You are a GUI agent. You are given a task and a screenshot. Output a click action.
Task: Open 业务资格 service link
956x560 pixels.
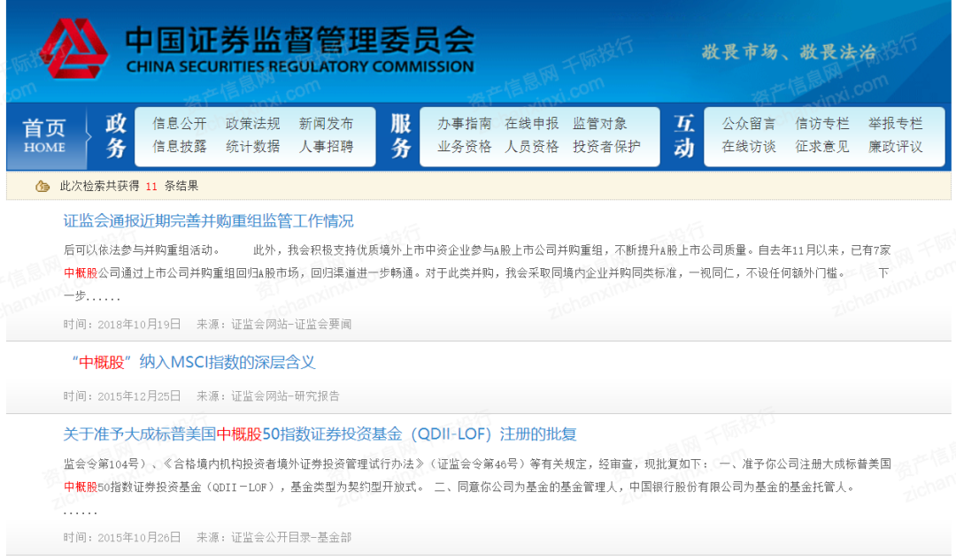pos(464,146)
